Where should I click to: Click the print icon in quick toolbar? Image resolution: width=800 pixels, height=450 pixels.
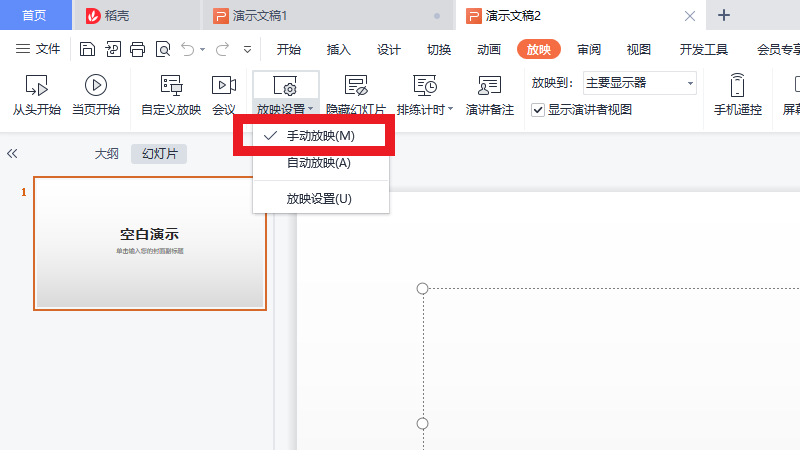coord(138,49)
